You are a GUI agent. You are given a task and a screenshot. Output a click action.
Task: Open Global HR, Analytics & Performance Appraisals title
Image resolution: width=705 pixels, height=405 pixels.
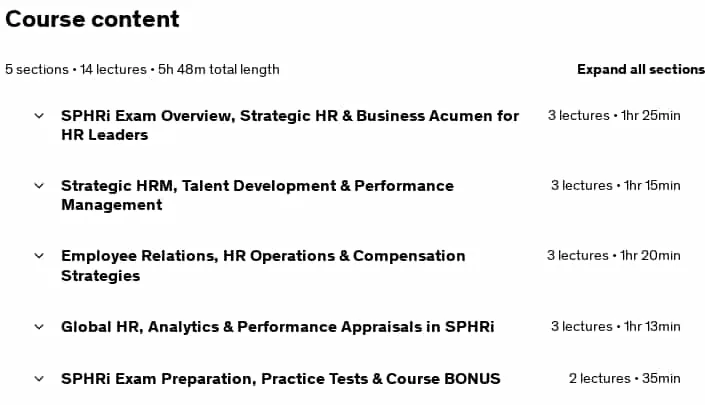[x=277, y=326]
